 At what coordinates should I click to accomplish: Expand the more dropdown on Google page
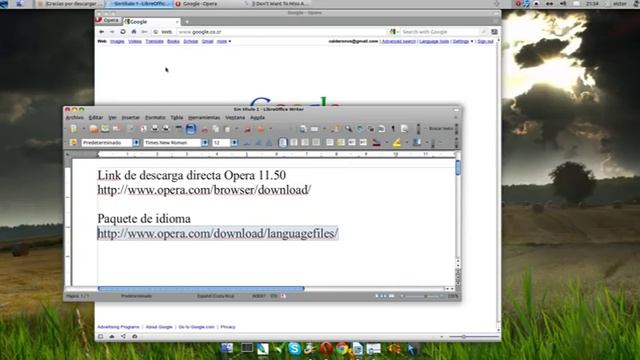click(x=224, y=41)
